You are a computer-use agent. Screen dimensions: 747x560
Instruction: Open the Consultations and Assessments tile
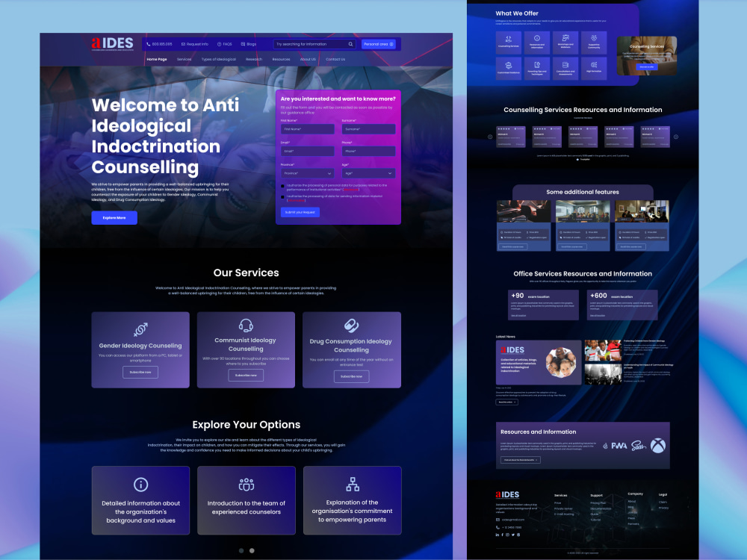pos(565,68)
